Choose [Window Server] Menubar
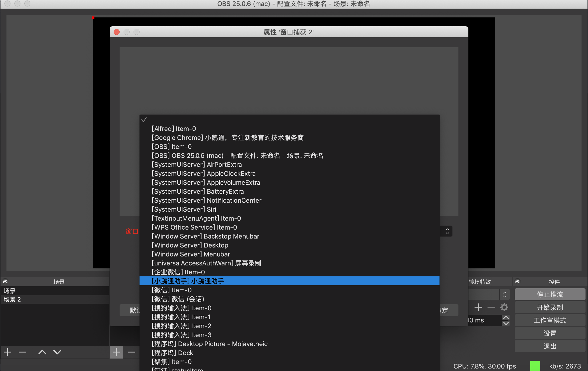This screenshot has height=371, width=588. [290, 254]
